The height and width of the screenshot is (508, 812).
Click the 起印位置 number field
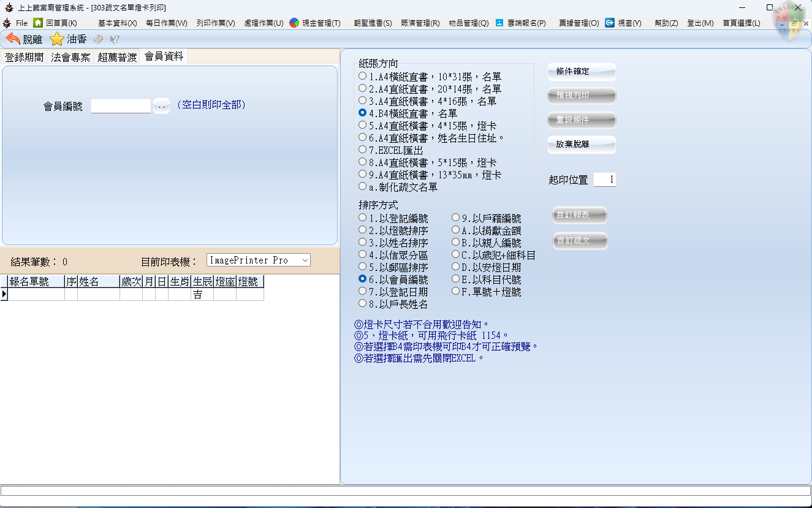[604, 180]
